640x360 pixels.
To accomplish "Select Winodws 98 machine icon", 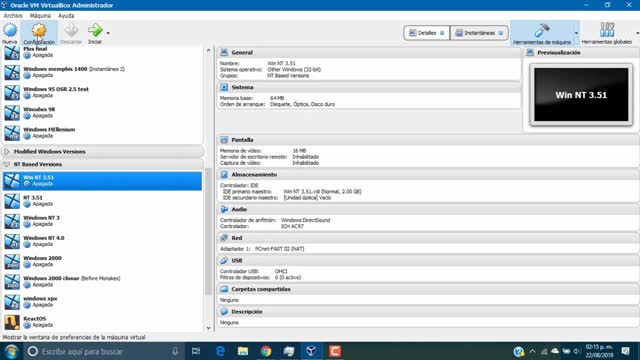I will click(12, 113).
